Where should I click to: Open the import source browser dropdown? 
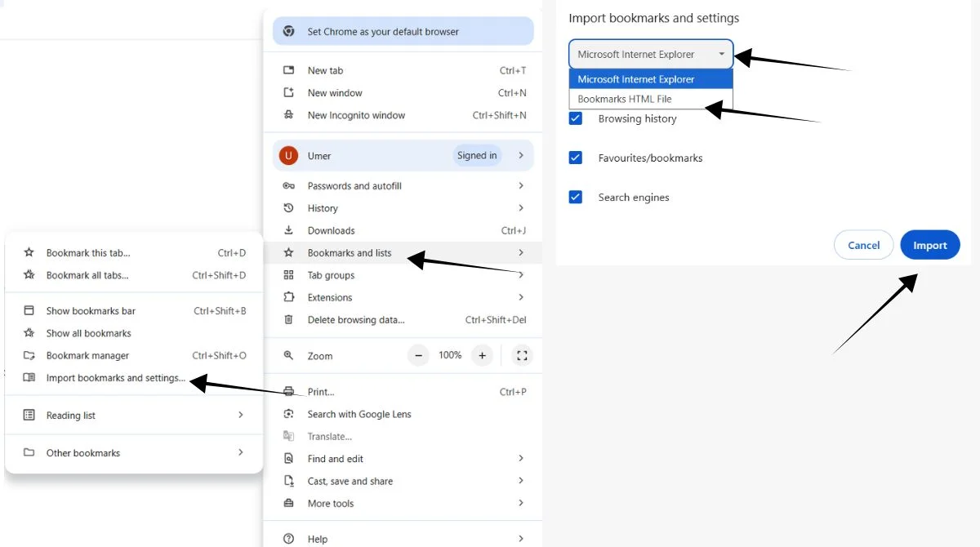point(651,55)
